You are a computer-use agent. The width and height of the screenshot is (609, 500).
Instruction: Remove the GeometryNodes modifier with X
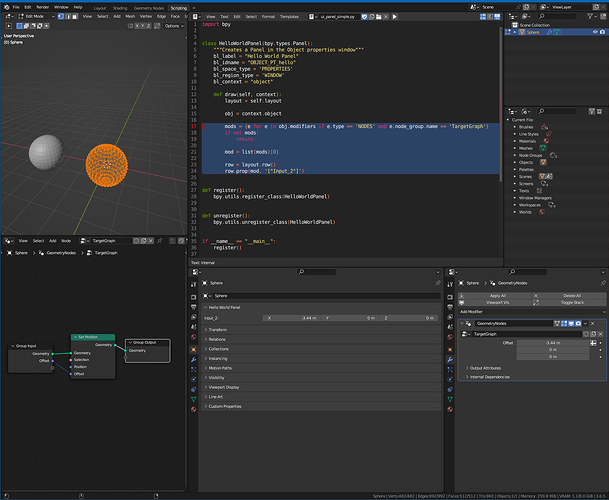point(593,323)
